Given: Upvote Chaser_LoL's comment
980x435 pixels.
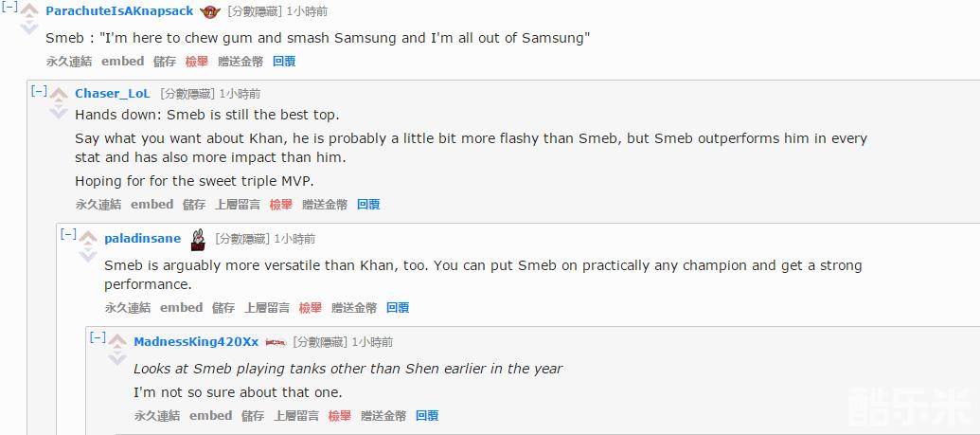Looking at the screenshot, I should (x=59, y=95).
